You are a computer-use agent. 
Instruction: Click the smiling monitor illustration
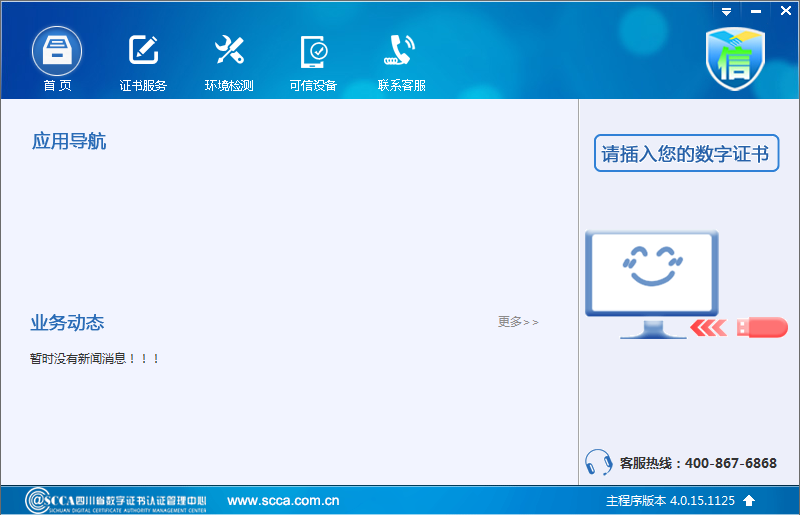(x=651, y=283)
